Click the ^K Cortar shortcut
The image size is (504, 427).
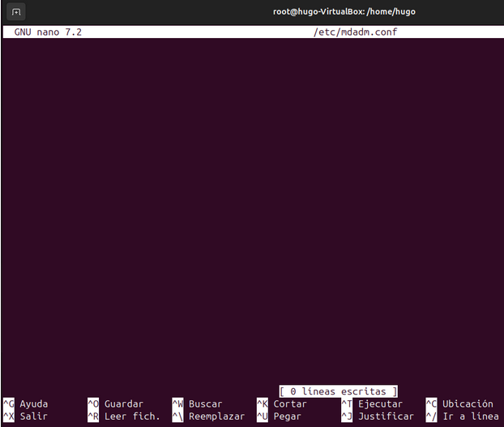coord(282,404)
